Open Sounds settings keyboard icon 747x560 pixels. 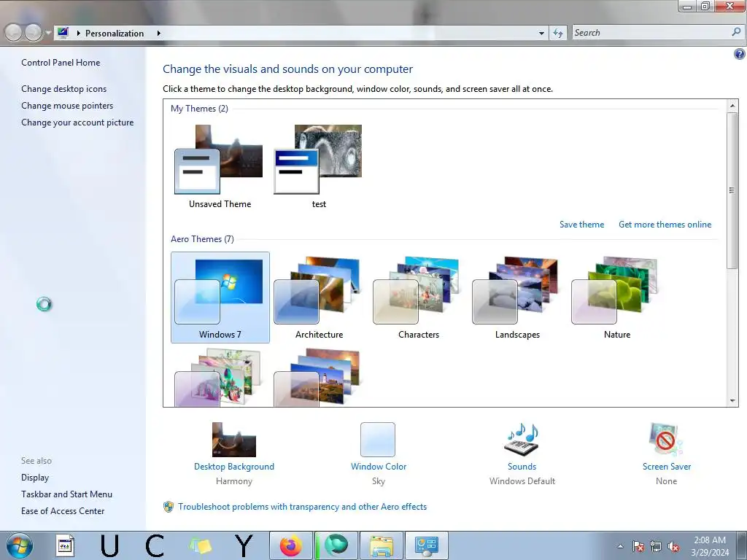tap(522, 440)
